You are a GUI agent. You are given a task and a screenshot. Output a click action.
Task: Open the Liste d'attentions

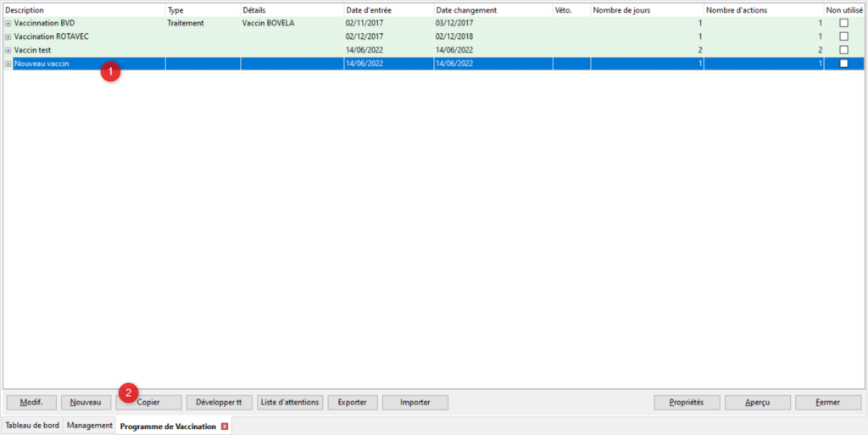[x=290, y=403]
